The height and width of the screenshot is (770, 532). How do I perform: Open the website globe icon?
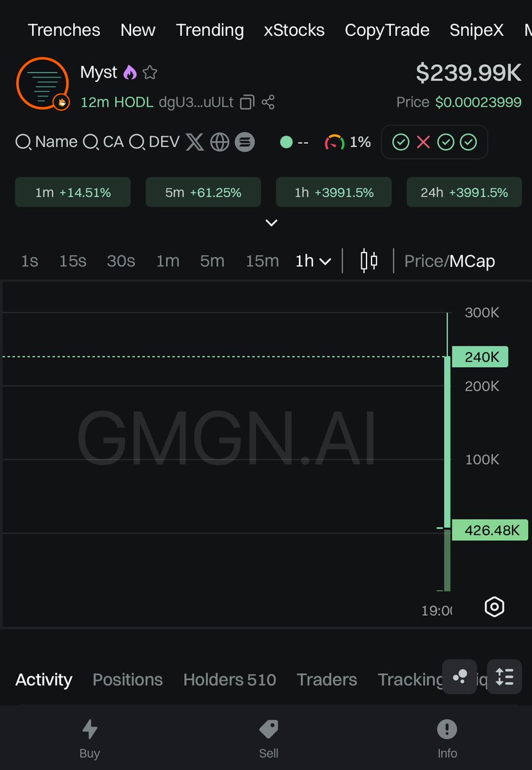click(220, 143)
